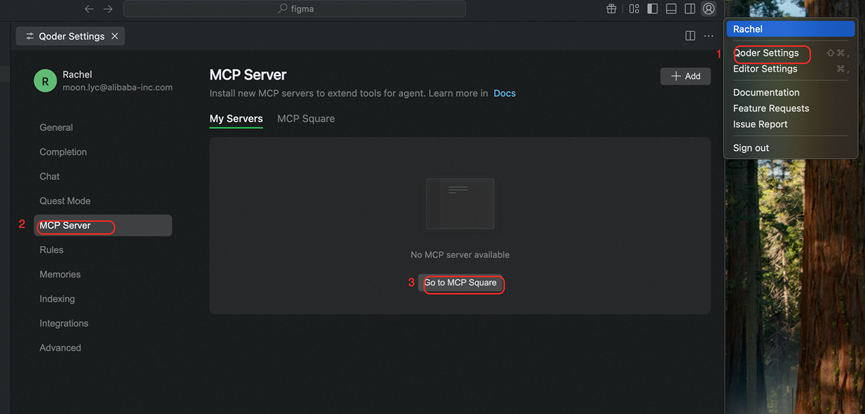Open the Docs link

tap(505, 93)
